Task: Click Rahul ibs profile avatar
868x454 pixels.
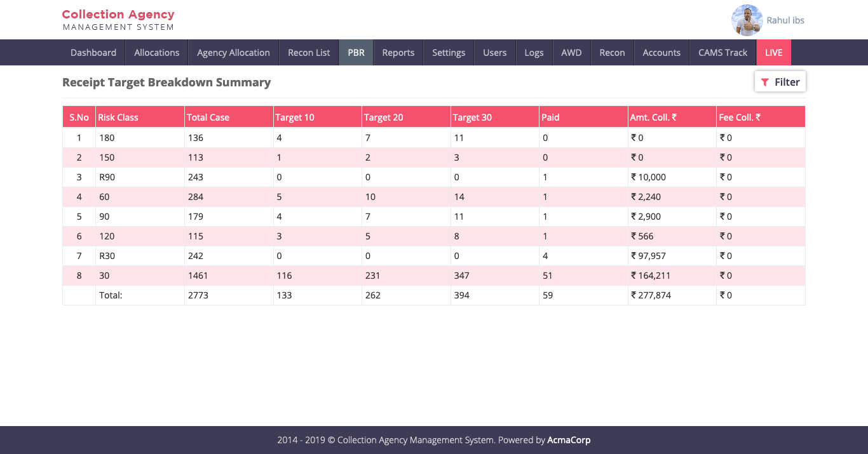Action: (x=747, y=20)
